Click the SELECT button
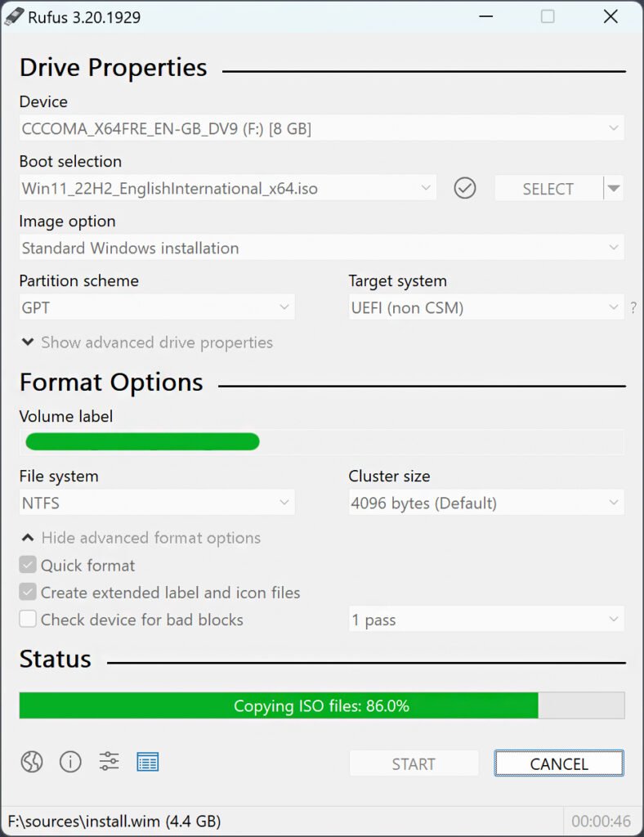 [548, 188]
